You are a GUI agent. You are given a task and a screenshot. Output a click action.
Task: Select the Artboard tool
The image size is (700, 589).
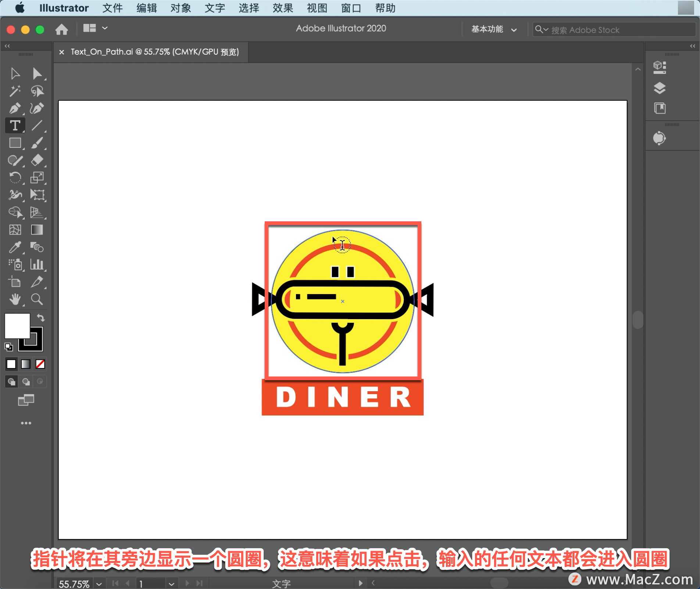(15, 282)
